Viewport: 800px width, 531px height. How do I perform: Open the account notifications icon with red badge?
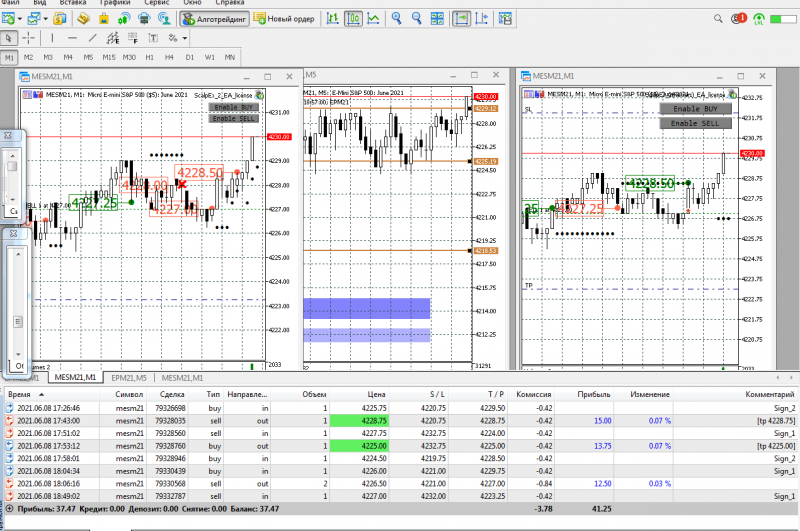tap(738, 18)
